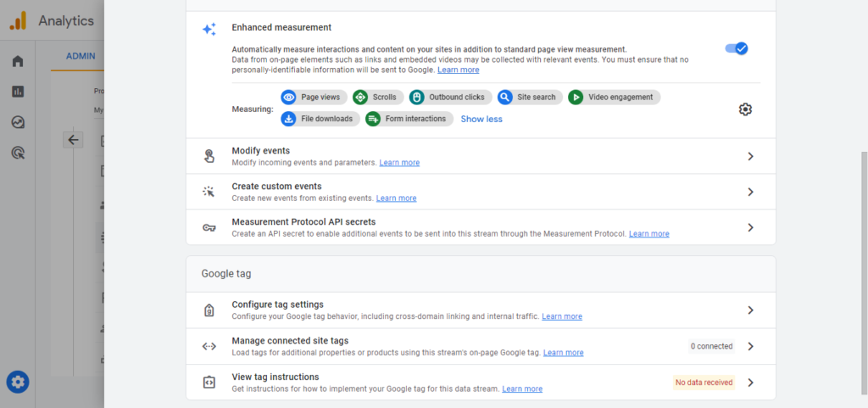This screenshot has width=868, height=408.
Task: Click the View tag instructions code icon
Action: [209, 382]
